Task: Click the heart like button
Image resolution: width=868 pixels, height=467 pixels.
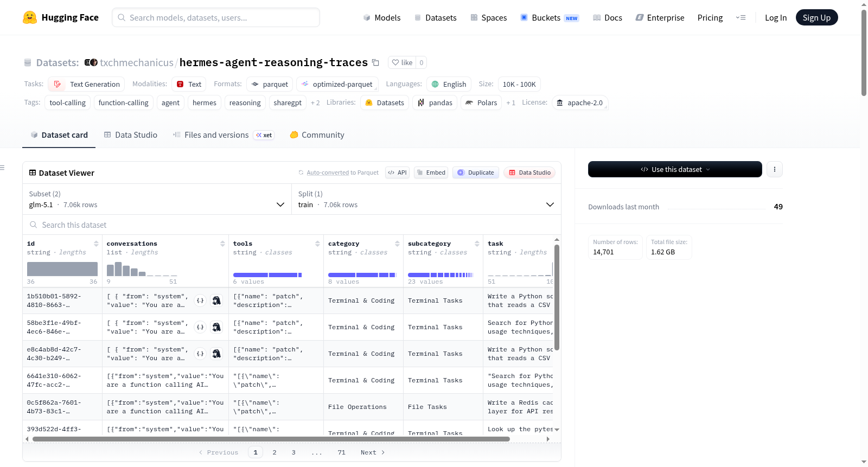Action: (403, 62)
